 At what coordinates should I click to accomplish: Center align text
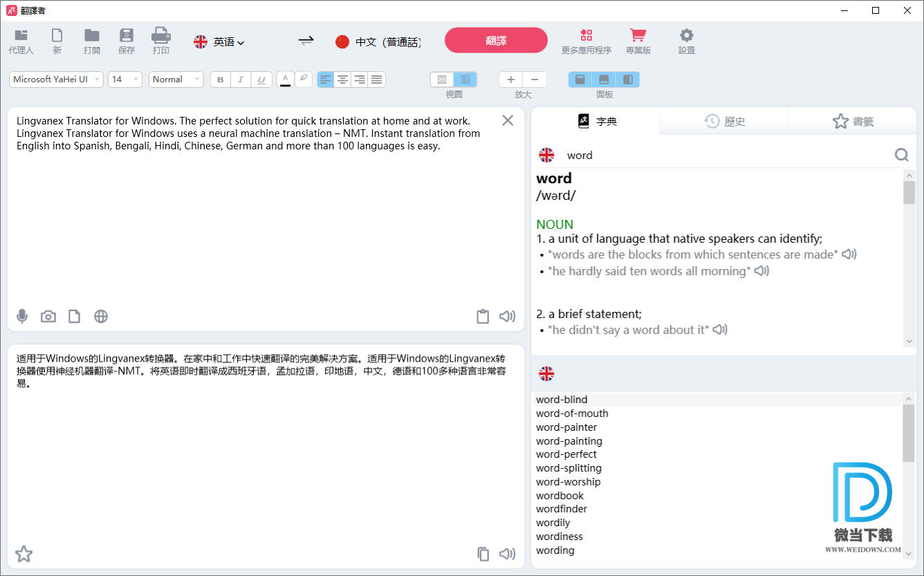[342, 80]
